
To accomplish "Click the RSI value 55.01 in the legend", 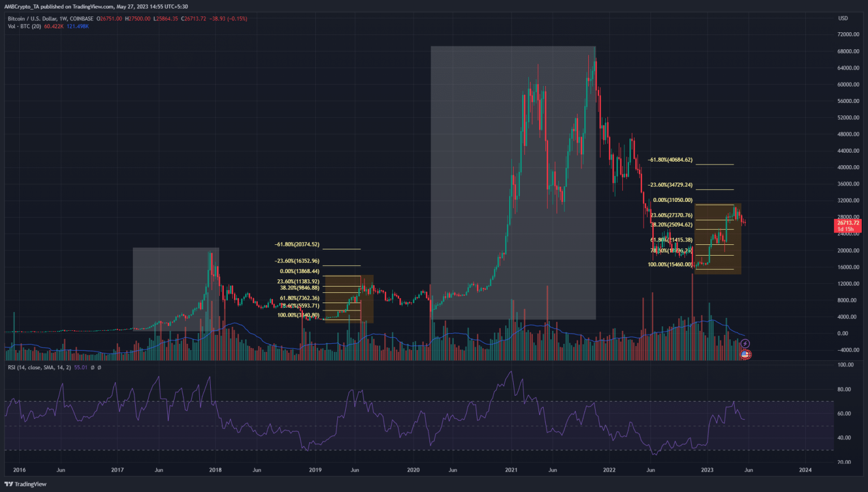I will coord(81,368).
